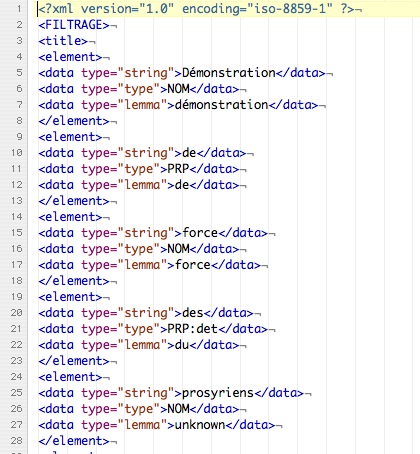Click line number 25 in the gutter
This screenshot has width=420, height=454.
click(17, 393)
